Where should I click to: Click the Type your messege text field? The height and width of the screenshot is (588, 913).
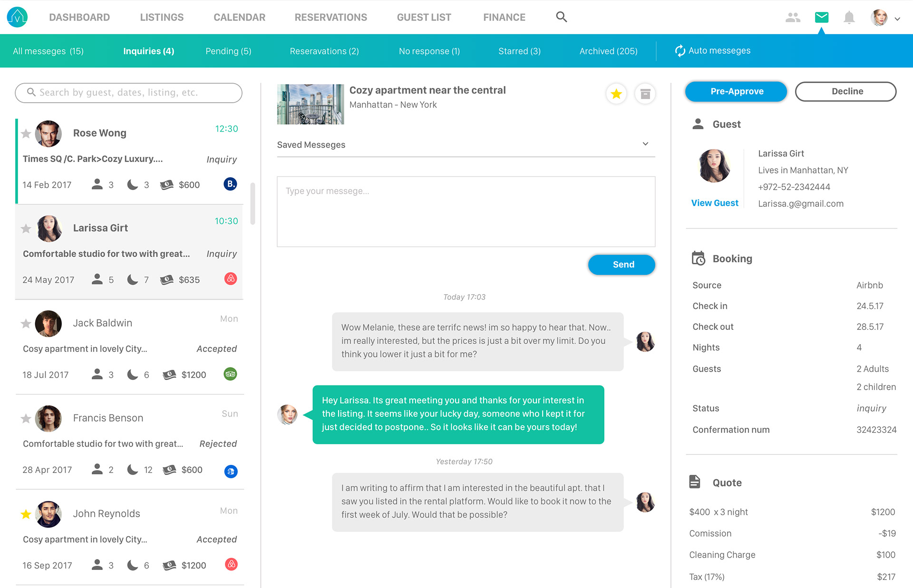pyautogui.click(x=466, y=212)
